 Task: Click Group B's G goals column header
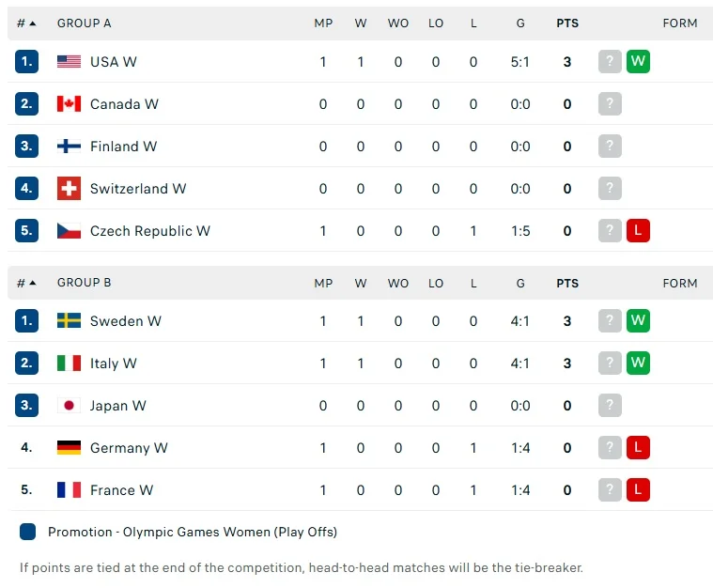[x=520, y=283]
